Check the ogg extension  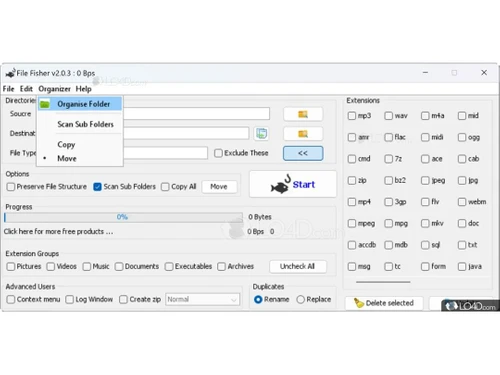click(x=462, y=137)
